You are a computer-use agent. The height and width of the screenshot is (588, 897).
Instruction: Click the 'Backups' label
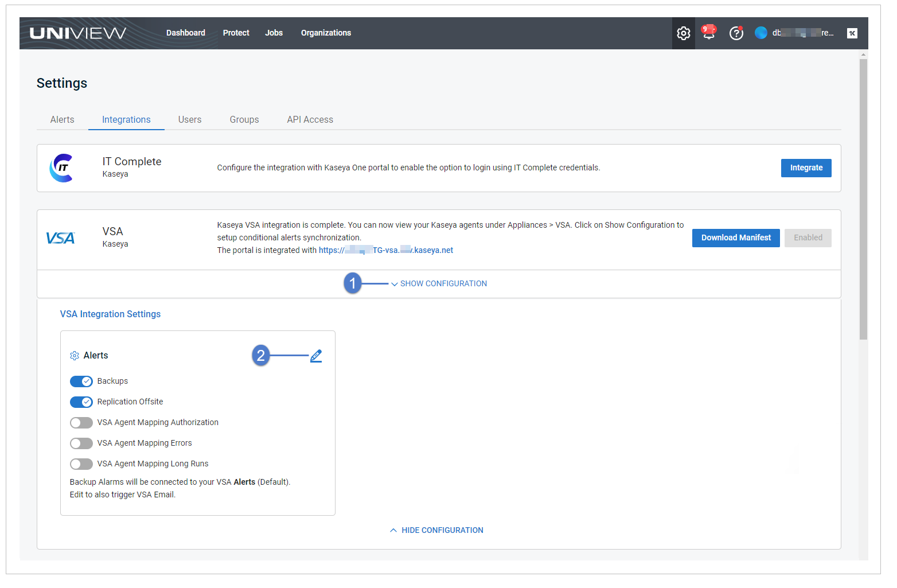[112, 381]
